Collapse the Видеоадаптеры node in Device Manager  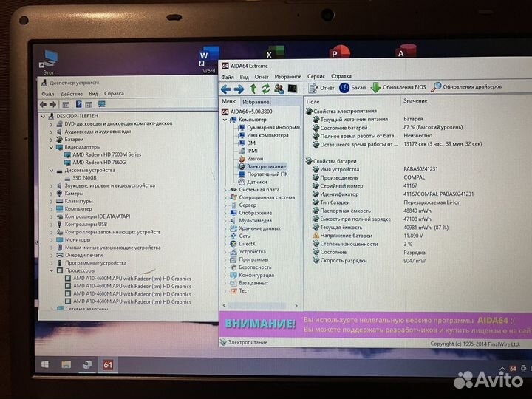click(x=51, y=146)
